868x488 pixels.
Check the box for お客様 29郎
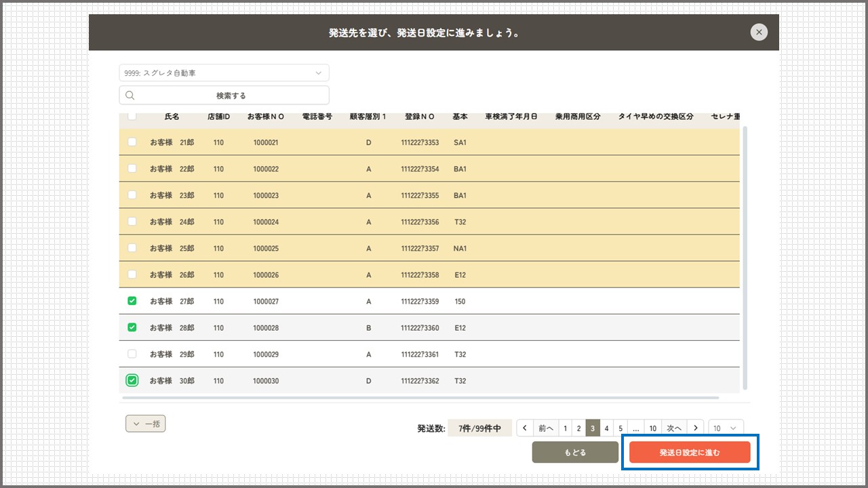tap(132, 354)
